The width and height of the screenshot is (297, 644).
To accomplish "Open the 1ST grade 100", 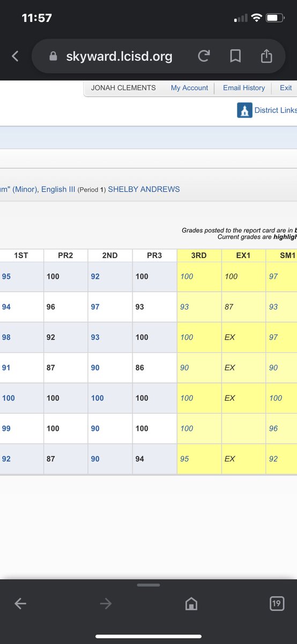I will 9,398.
